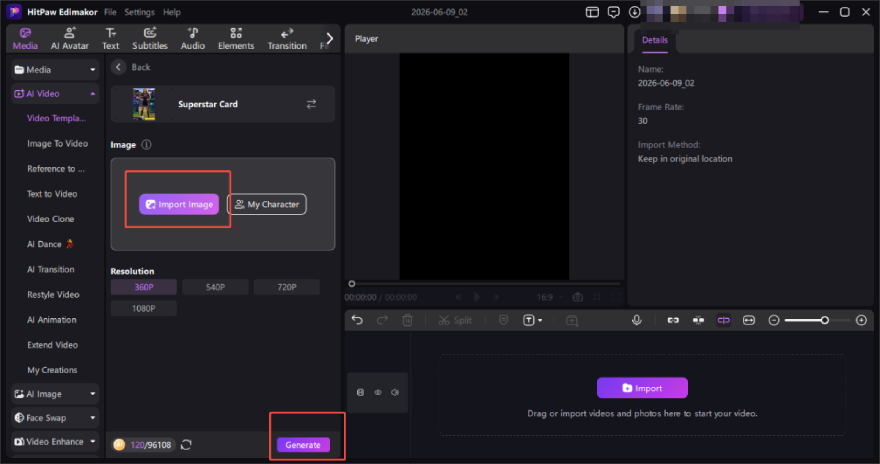Select AI Animation option
Screen dimensions: 880x464
click(52, 320)
